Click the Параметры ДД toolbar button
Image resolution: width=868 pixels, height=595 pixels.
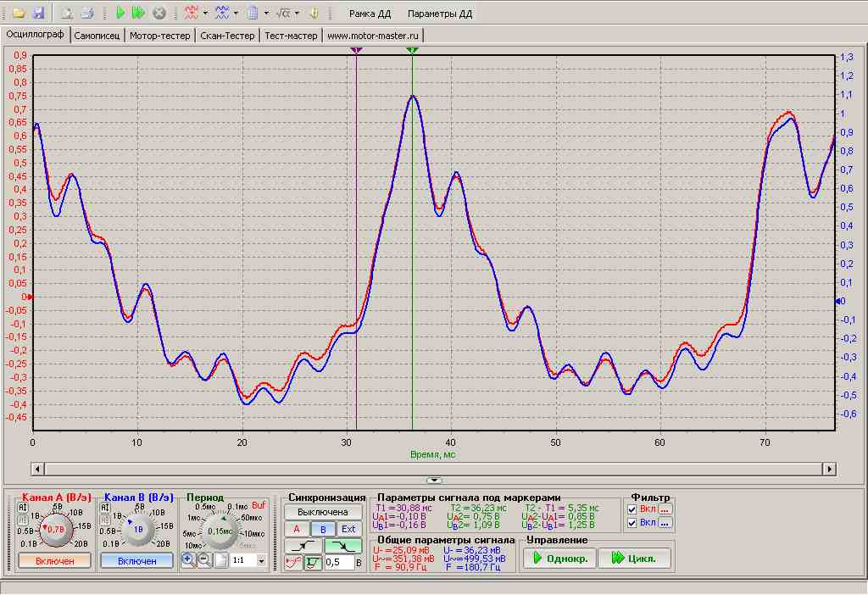(x=439, y=14)
